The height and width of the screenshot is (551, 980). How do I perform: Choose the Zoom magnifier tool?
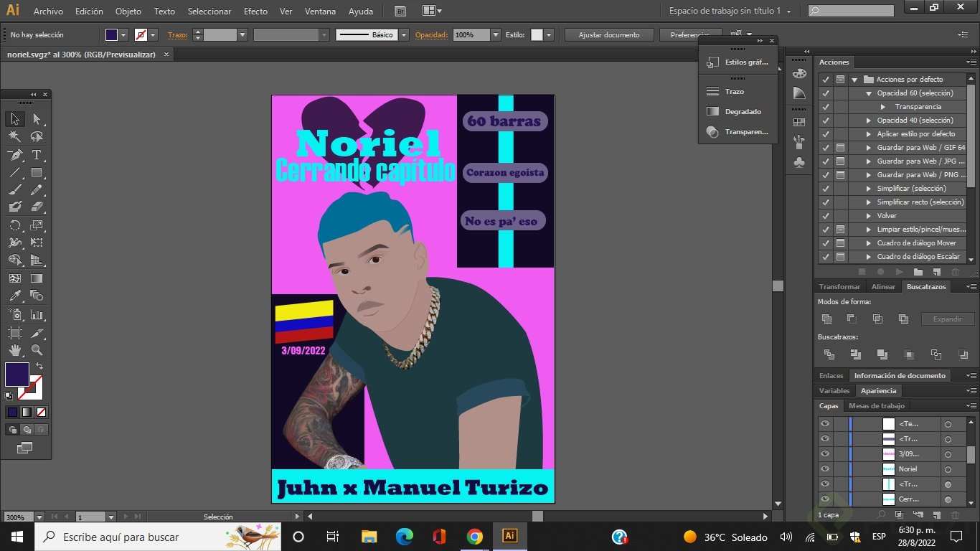(x=37, y=350)
